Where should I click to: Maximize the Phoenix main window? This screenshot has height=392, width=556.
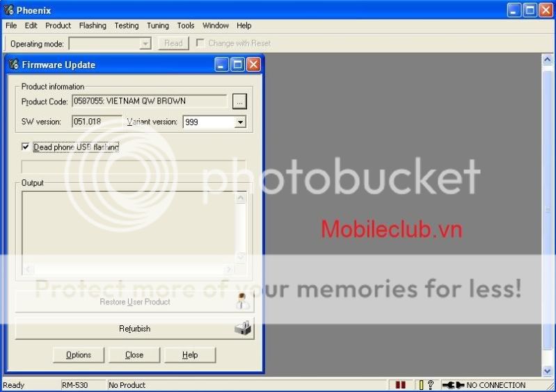[530, 10]
